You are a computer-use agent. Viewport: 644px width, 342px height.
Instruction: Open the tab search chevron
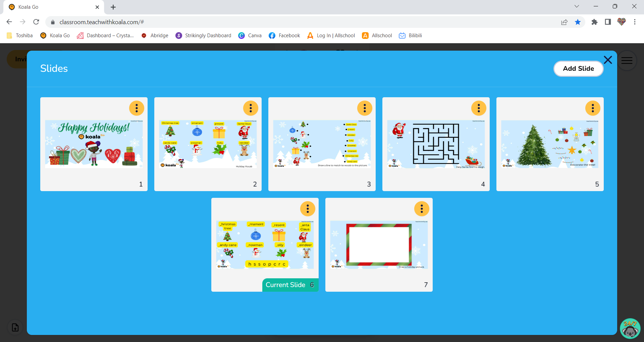click(577, 6)
